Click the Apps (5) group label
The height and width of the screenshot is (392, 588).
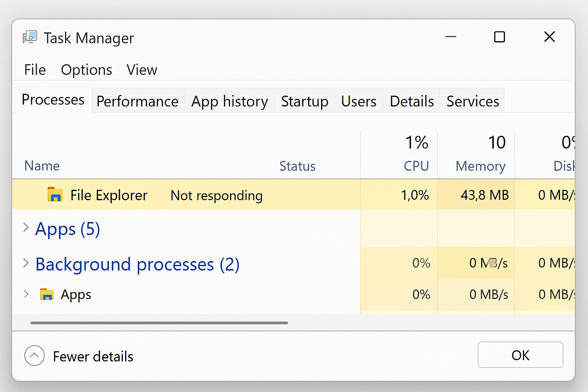click(68, 229)
